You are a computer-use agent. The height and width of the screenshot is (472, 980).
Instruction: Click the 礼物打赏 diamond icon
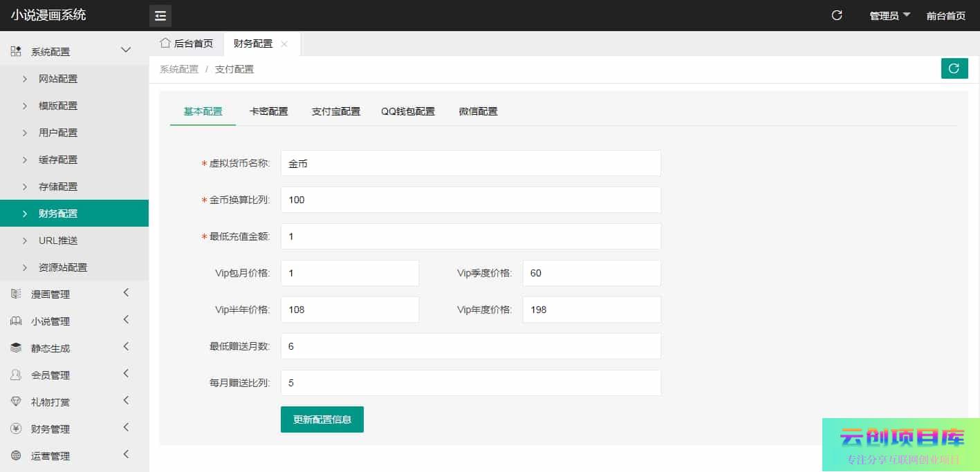[16, 402]
